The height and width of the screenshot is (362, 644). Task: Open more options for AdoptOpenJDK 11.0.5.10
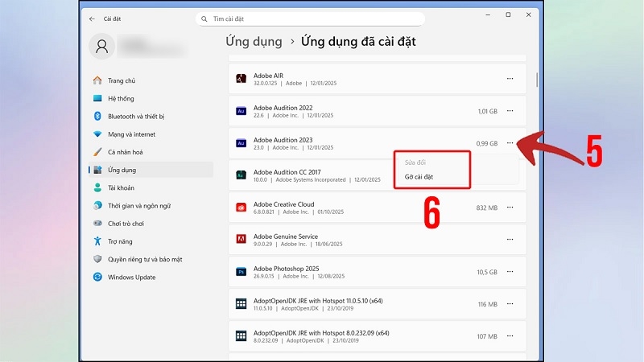(x=510, y=304)
